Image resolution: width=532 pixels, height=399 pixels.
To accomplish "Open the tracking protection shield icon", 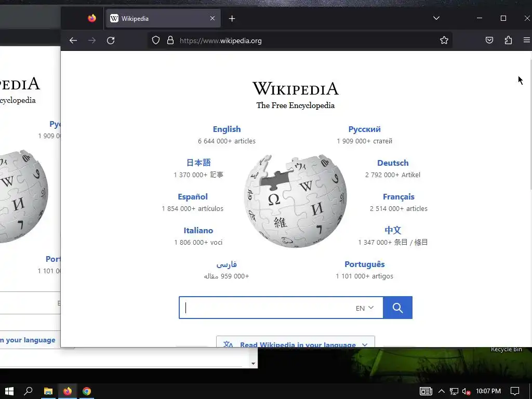I will [156, 41].
